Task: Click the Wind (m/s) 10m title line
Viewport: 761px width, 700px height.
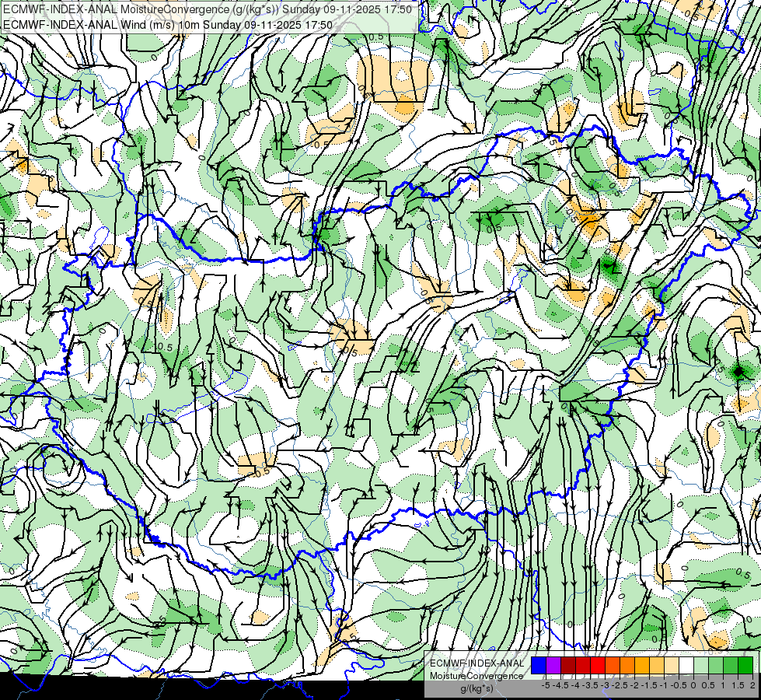Action: pos(168,25)
